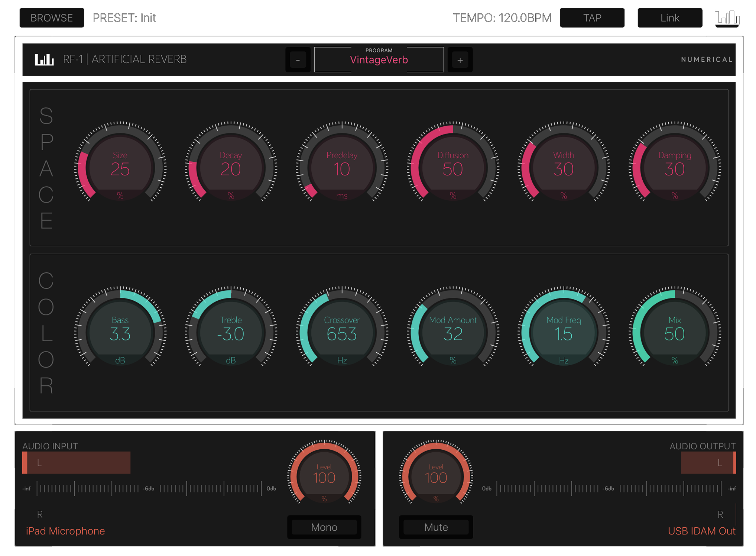
Task: Click the TEMPO: 120.0BPM value
Action: (502, 18)
